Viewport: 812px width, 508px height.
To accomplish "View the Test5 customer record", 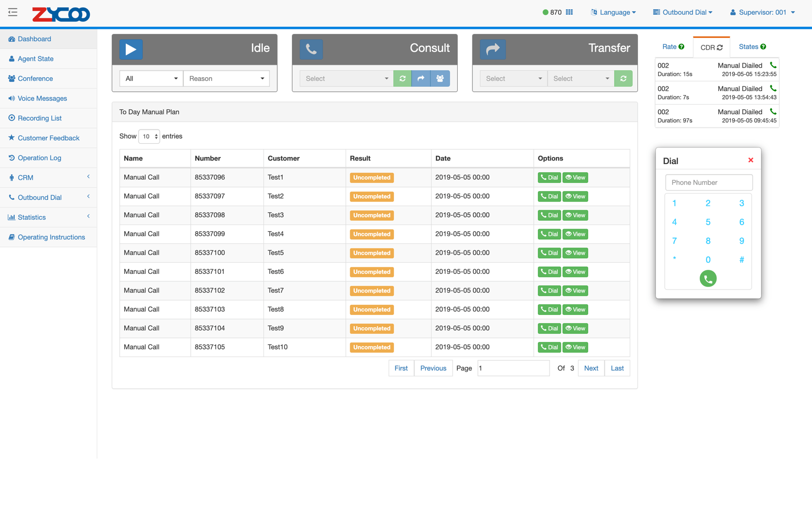I will pos(576,253).
